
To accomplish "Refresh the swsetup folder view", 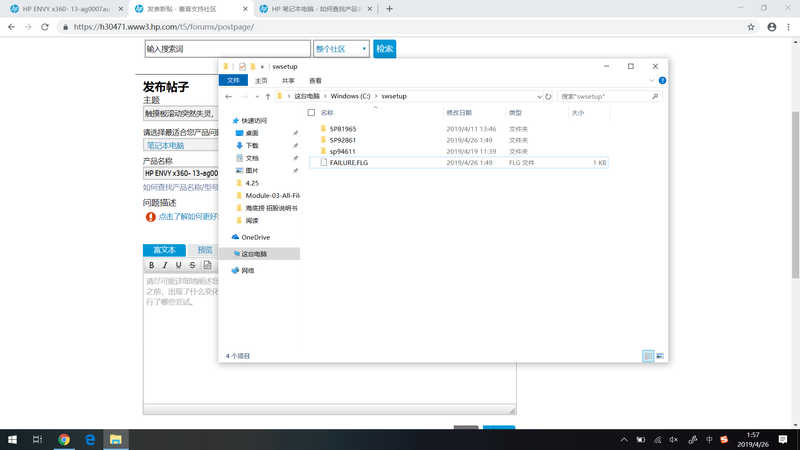I will [548, 97].
